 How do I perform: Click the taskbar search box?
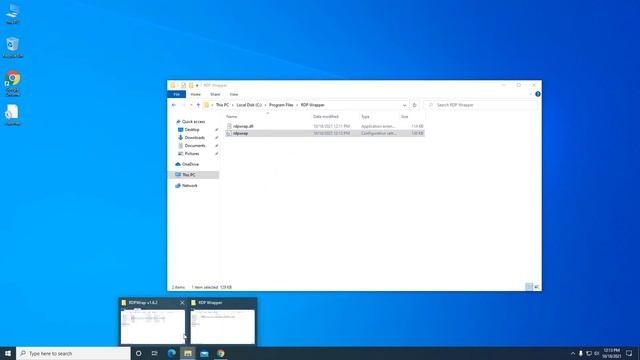tap(73, 353)
